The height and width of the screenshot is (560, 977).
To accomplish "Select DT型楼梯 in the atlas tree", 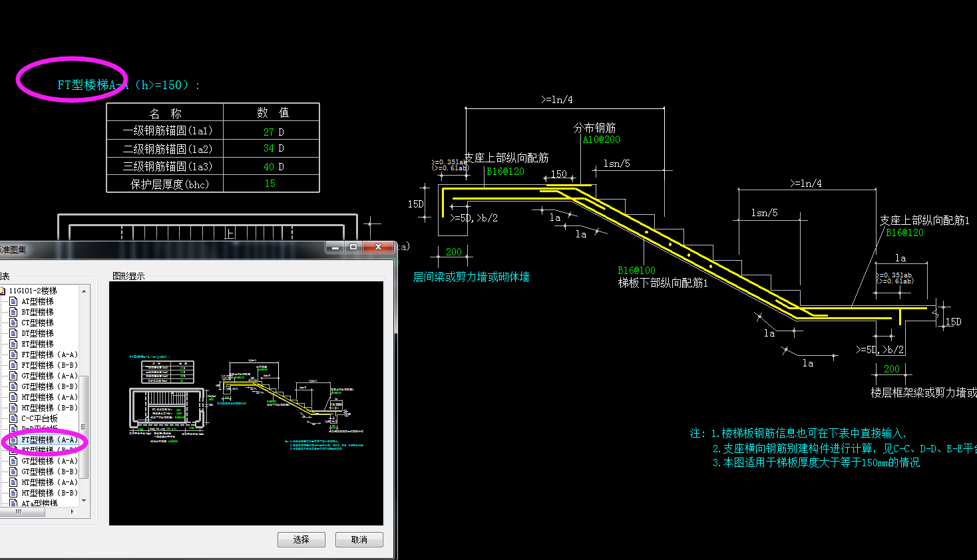I will [x=37, y=333].
